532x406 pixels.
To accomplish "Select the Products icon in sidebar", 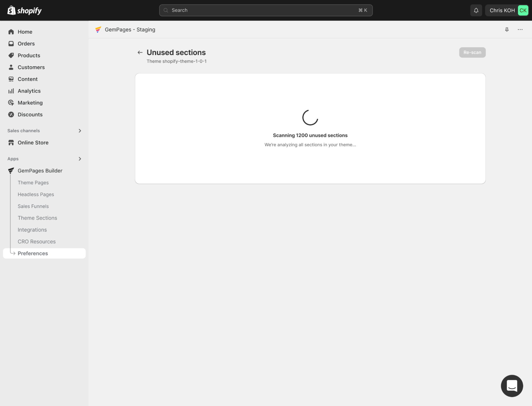I will coord(11,55).
